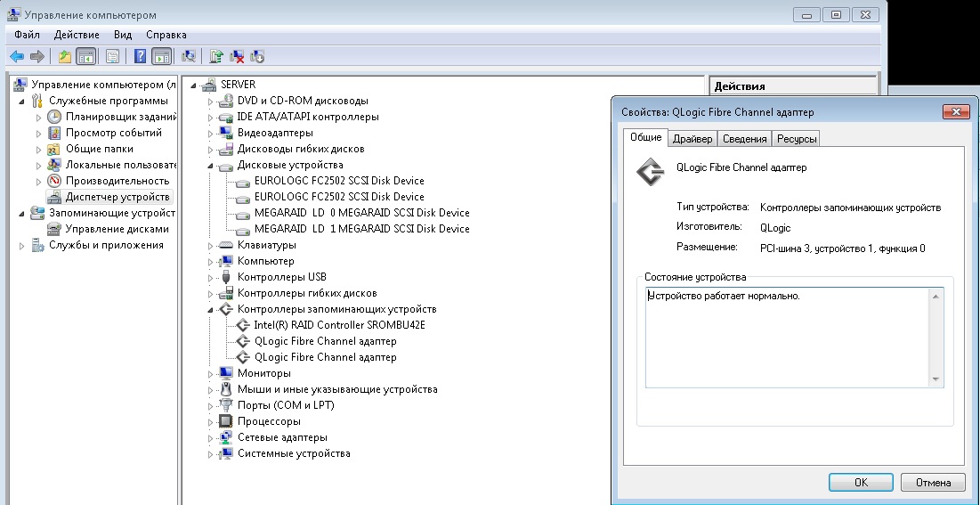Open the Действие menu
This screenshot has width=980, height=505.
pos(77,35)
